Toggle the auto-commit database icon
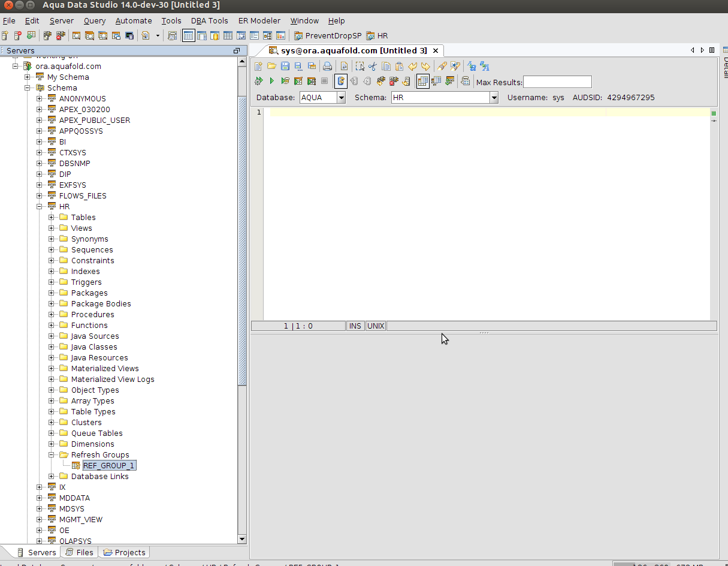728x566 pixels. coord(341,81)
